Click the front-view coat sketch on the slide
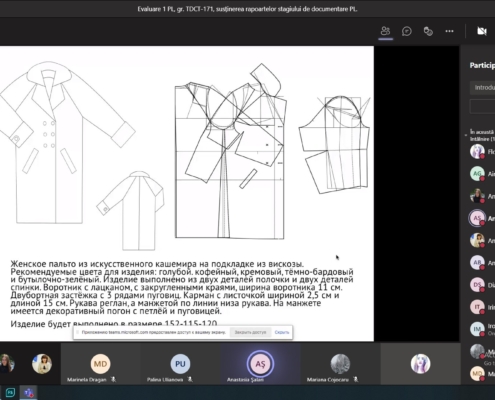Viewport: 495px width, 400px height. (x=68, y=142)
